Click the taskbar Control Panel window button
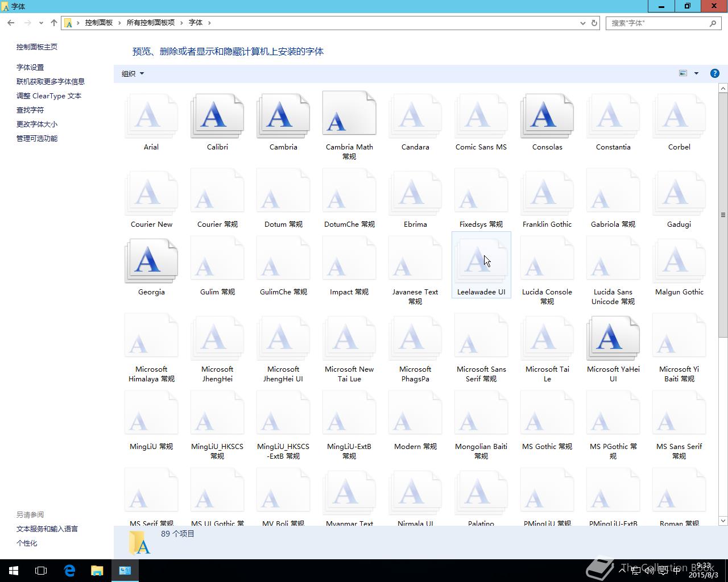728x582 pixels. [125, 571]
